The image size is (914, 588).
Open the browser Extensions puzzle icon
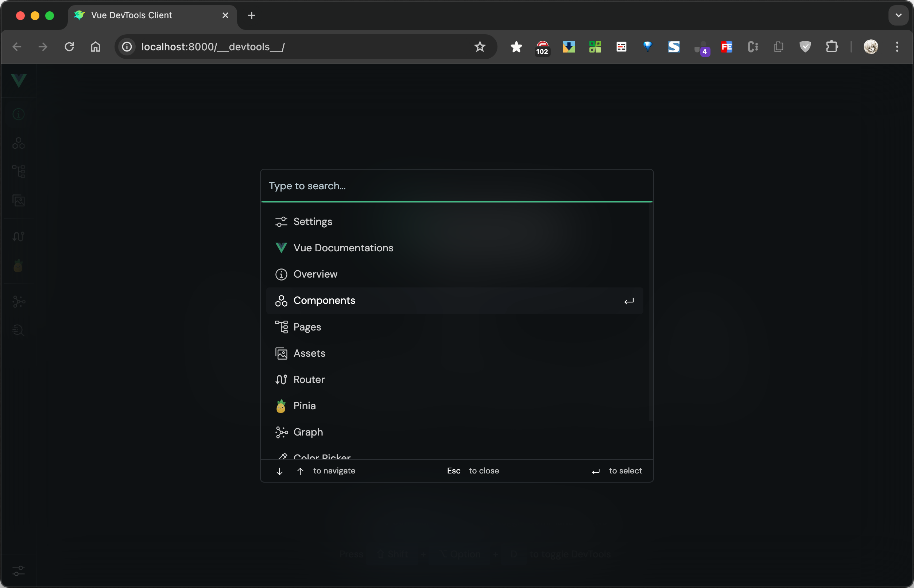click(832, 47)
